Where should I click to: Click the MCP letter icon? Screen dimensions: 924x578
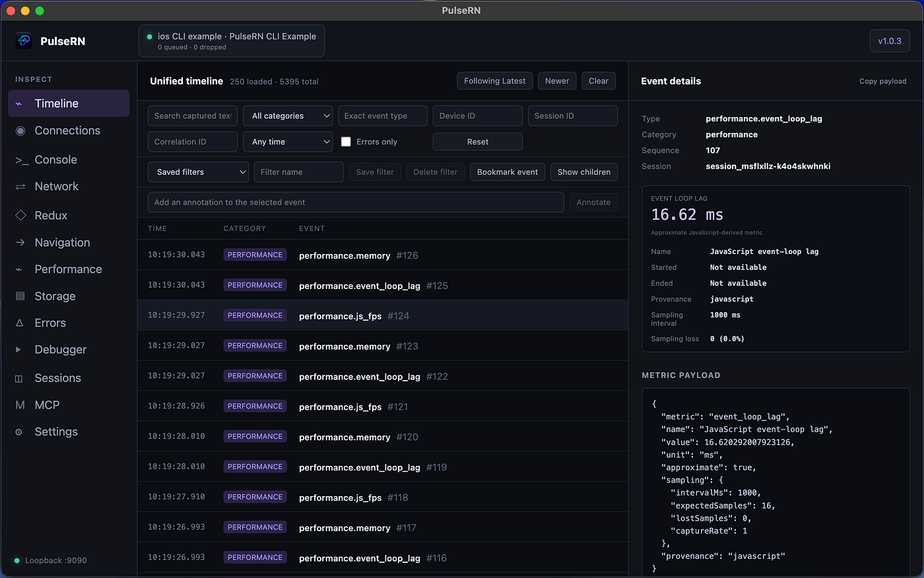(20, 405)
